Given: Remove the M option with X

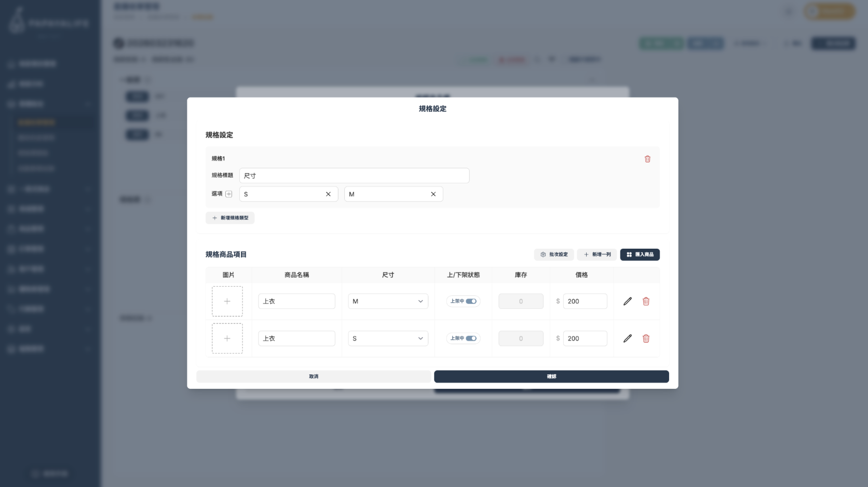Looking at the screenshot, I should [x=433, y=194].
